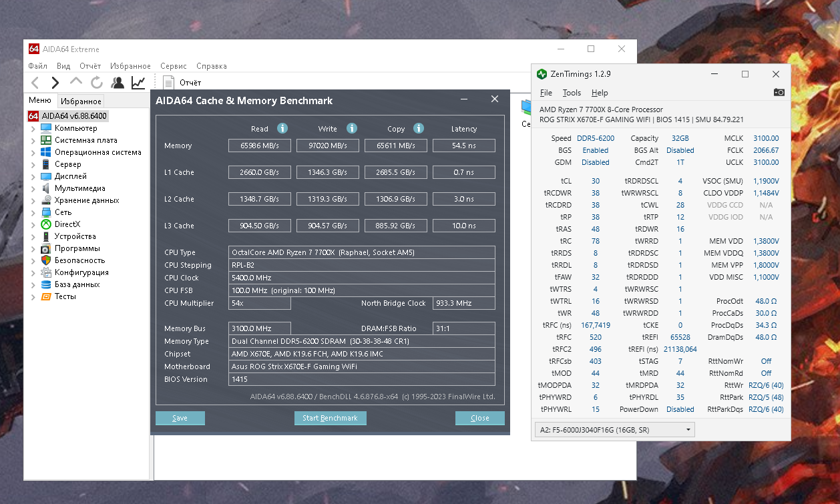Screen dimensions: 840x504
Task: Click the Дисплей monitor icon in tree
Action: [46, 176]
